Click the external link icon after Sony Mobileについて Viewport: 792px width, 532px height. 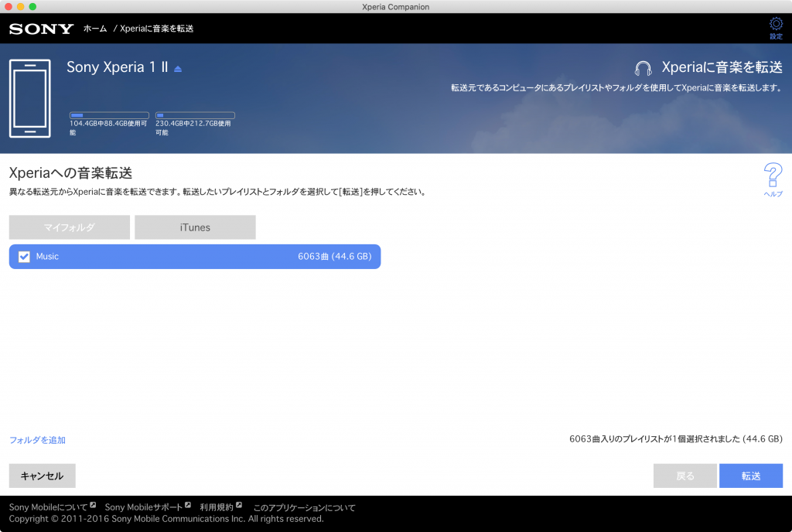93,505
